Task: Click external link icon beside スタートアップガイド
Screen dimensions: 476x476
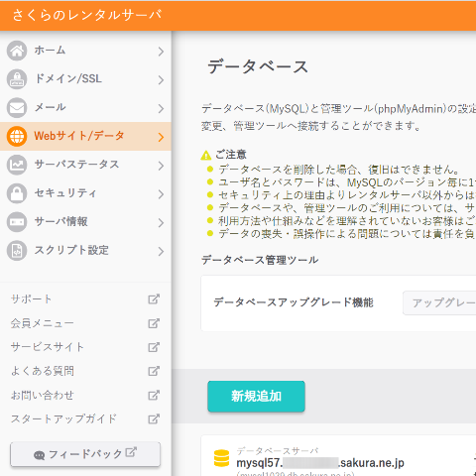Action: point(154,418)
